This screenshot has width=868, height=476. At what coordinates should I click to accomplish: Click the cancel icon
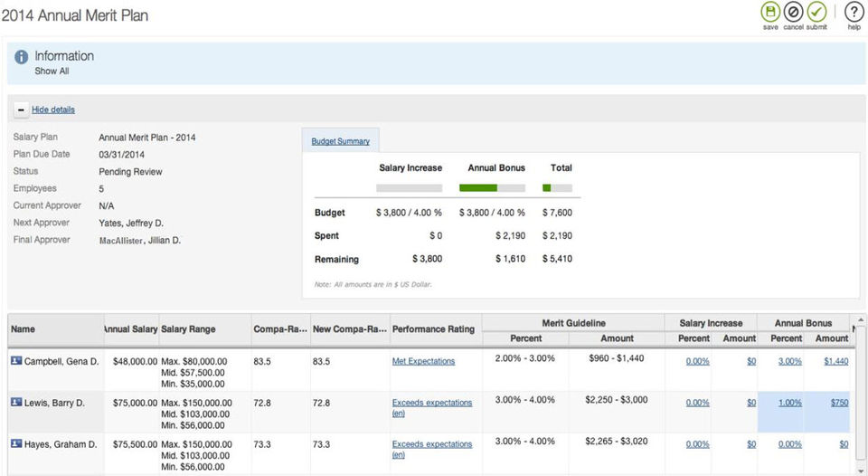793,12
